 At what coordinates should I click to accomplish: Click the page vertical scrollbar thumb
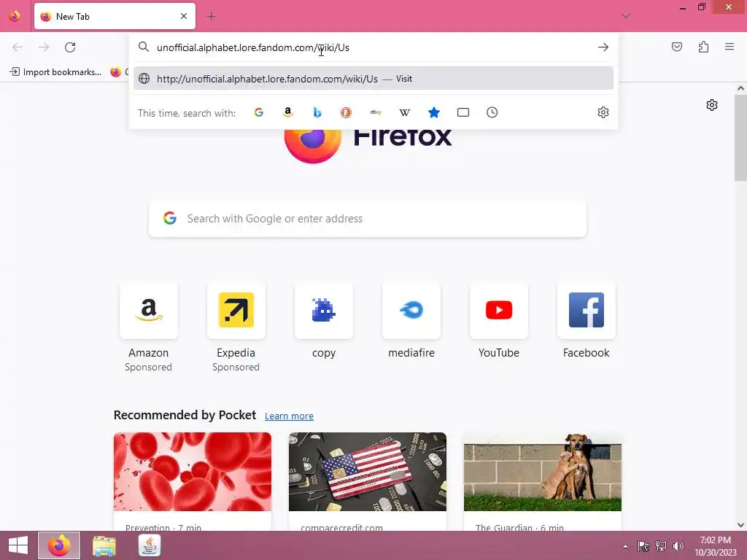(740, 138)
